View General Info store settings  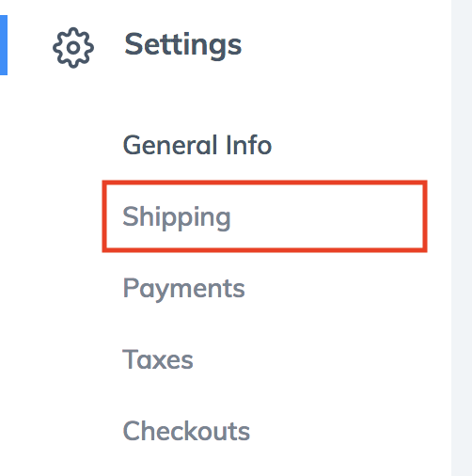point(197,145)
